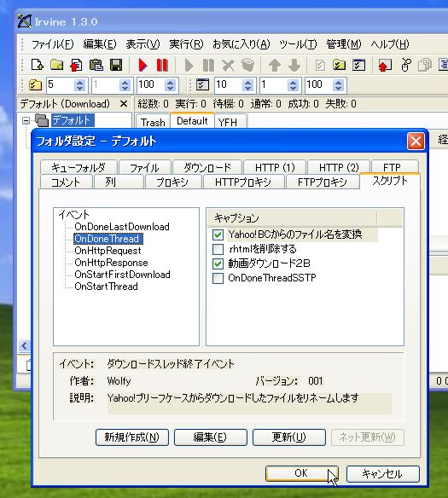This screenshot has width=448, height=498.
Task: Click the gray down arrow move icon
Action: [294, 66]
